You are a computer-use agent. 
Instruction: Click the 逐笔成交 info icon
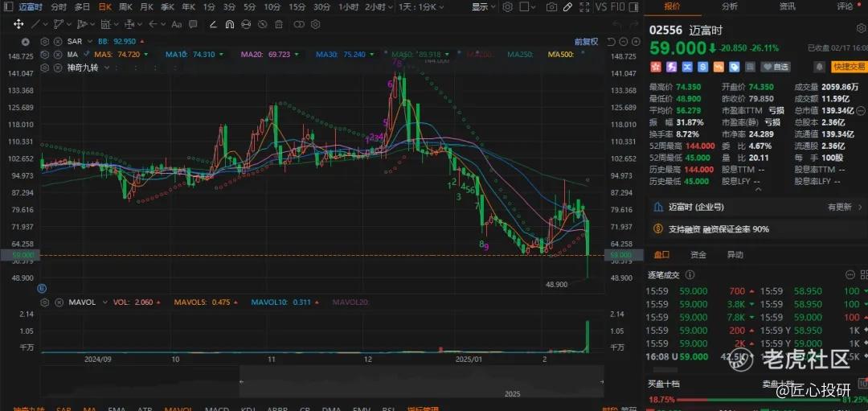[690, 275]
